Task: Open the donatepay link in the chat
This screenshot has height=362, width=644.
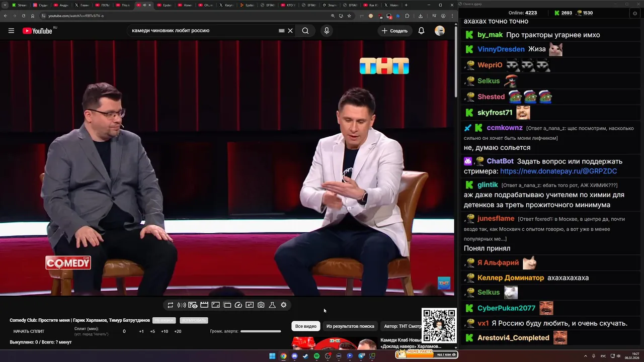Action: click(558, 171)
